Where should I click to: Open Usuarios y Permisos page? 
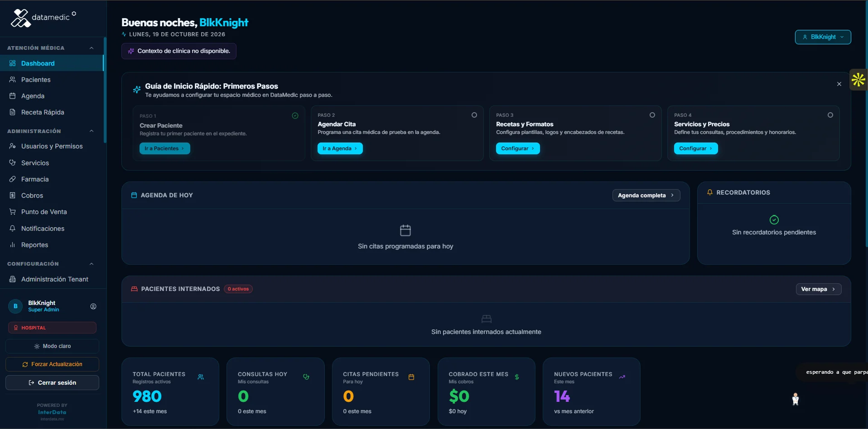[52, 146]
